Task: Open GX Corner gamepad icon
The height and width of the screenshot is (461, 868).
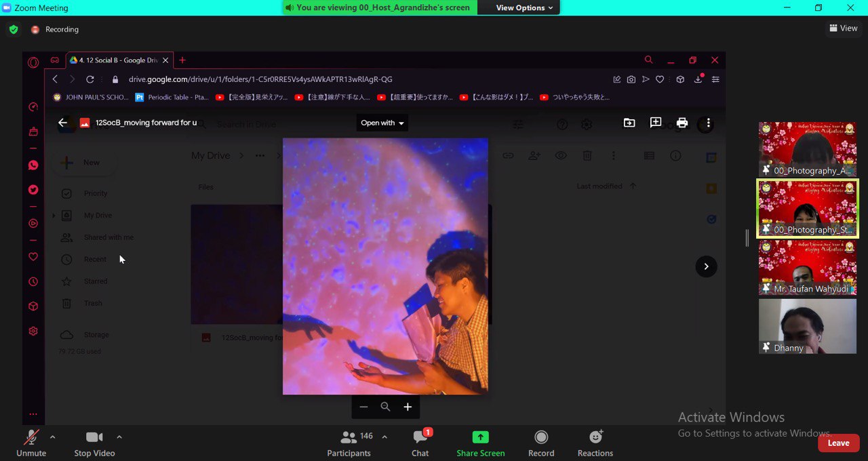Action: point(54,60)
